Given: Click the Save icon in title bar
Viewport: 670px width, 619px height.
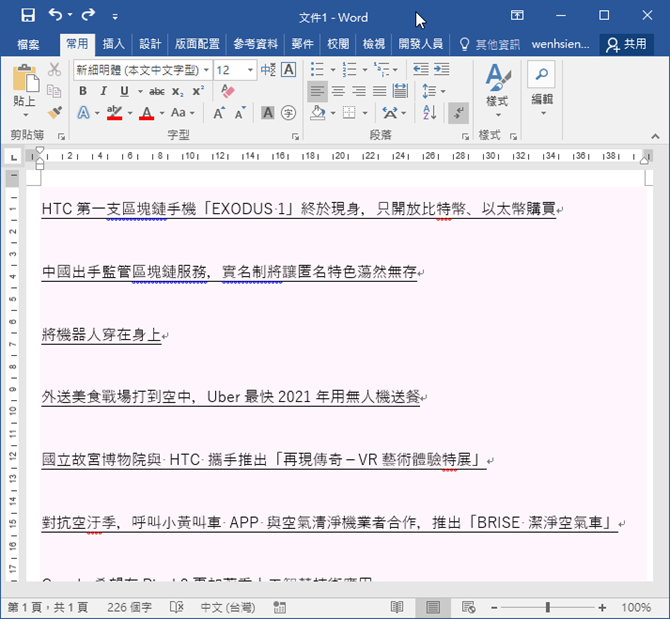Looking at the screenshot, I should pos(28,16).
